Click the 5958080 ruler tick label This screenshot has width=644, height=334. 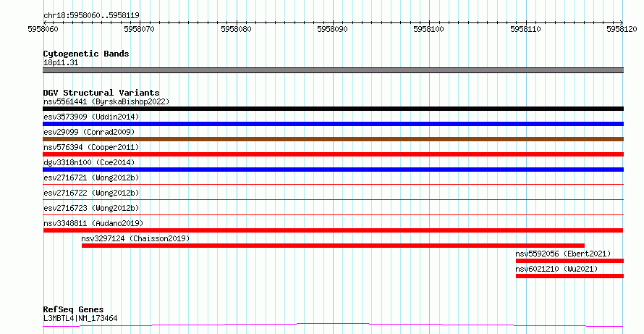click(x=236, y=29)
